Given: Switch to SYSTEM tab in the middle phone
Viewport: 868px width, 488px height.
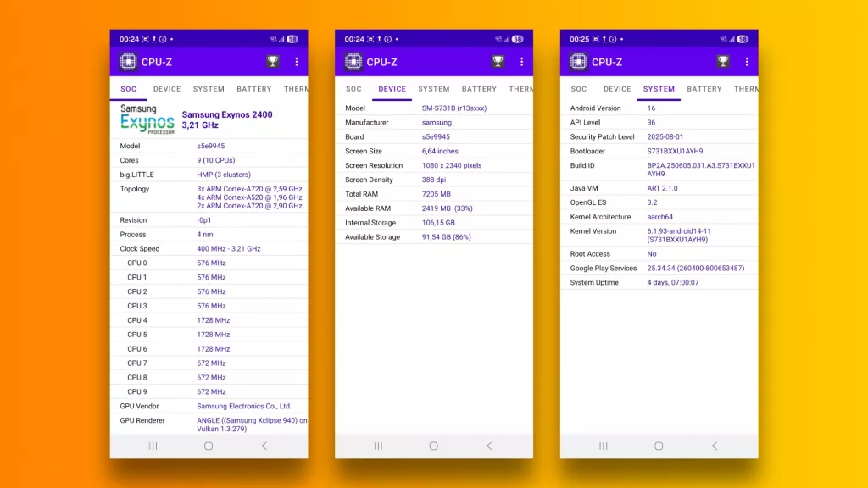Looking at the screenshot, I should pyautogui.click(x=434, y=89).
